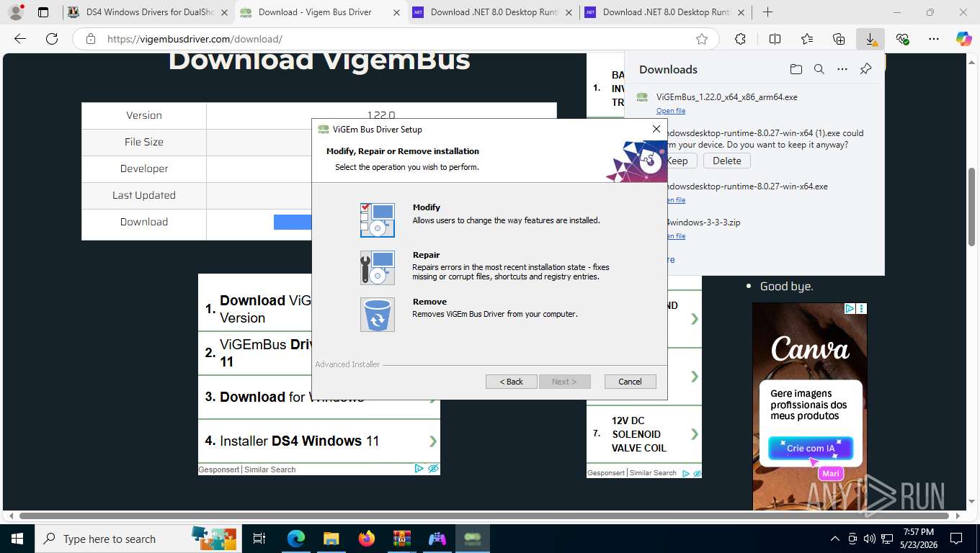Viewport: 980px width, 553px height.
Task: Select the Modify installation option icon
Action: point(378,220)
